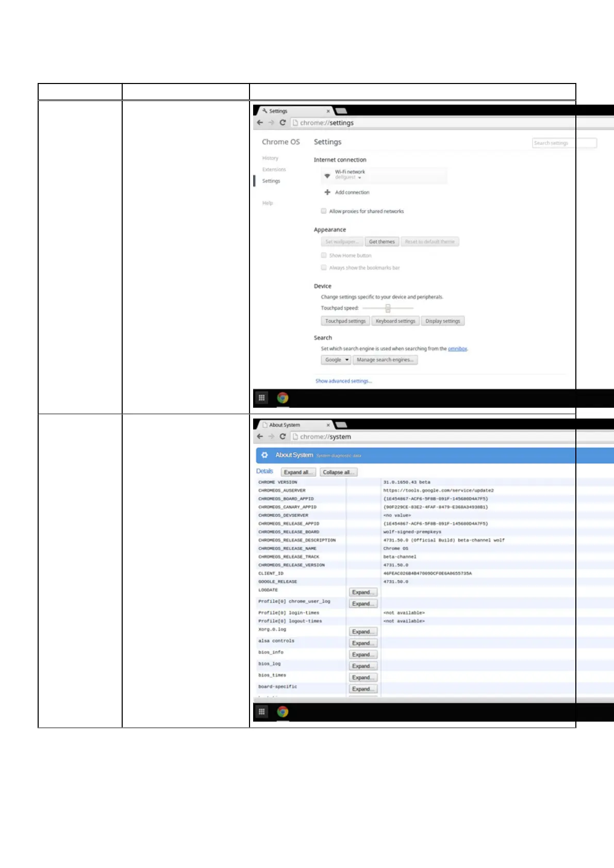
Task: Click the plus icon next to Add connection
Action: click(327, 192)
